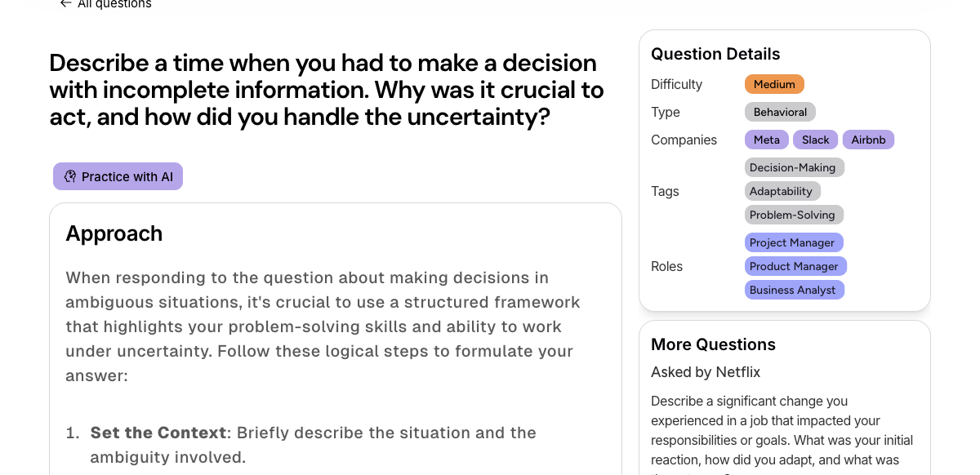The image size is (980, 475).
Task: Click the Business Analyst role badge
Action: click(x=795, y=290)
